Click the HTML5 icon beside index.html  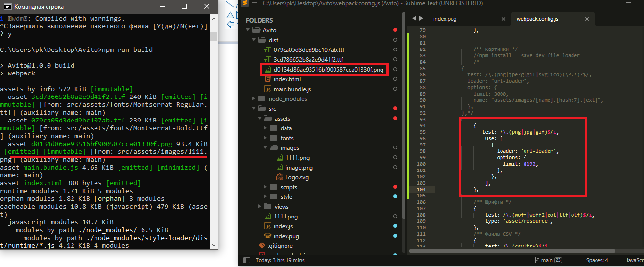[268, 79]
